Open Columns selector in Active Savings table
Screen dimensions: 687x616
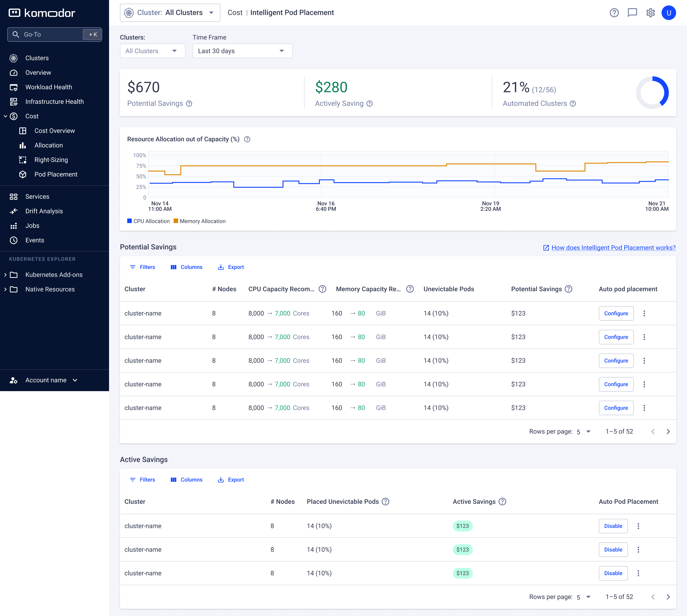coord(187,479)
